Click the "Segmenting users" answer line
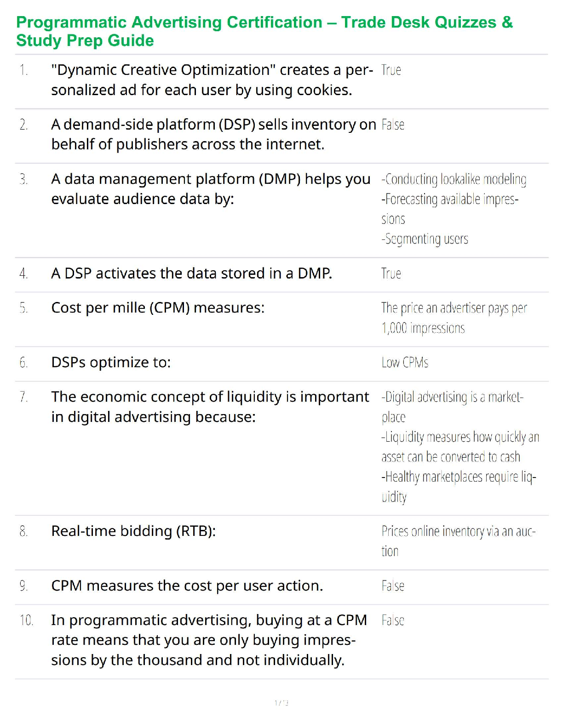 [425, 239]
